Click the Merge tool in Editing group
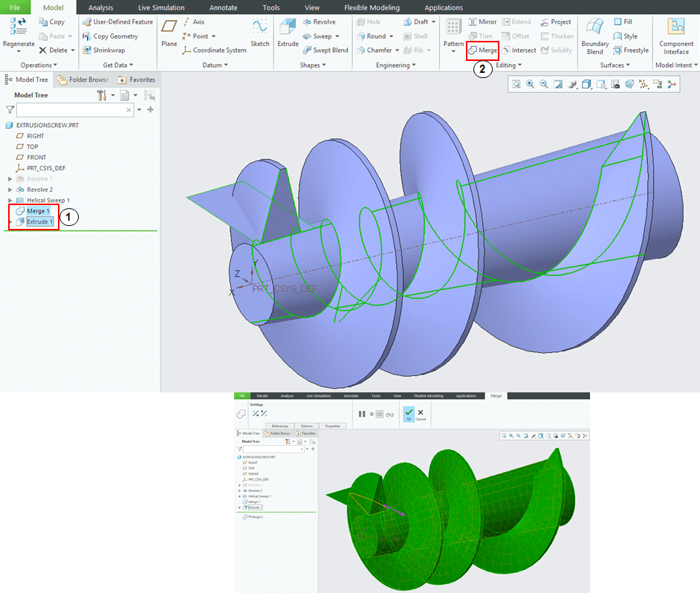Screen dimensions: 700x593 [482, 51]
